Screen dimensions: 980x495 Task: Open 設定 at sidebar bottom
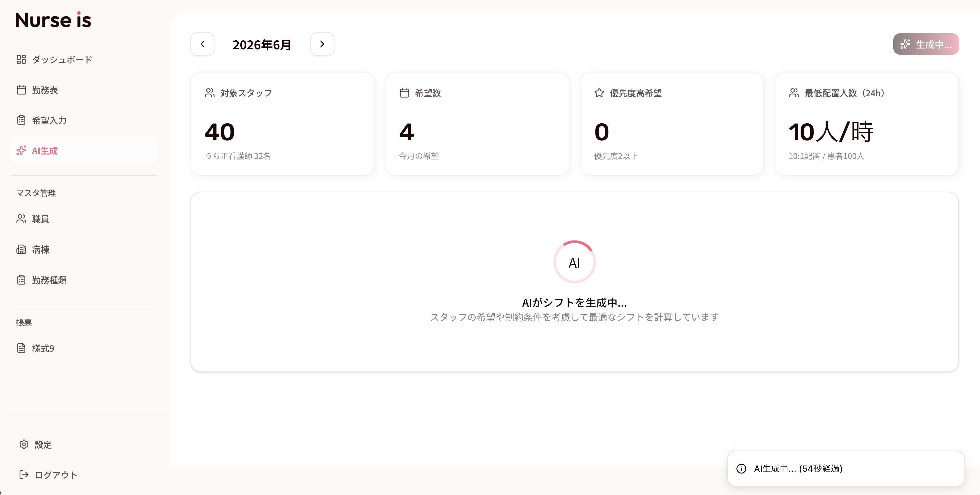click(84, 444)
